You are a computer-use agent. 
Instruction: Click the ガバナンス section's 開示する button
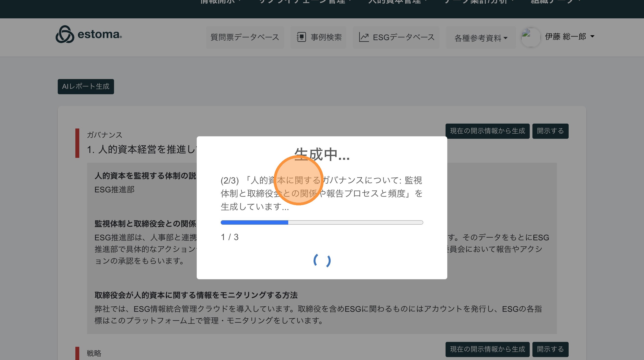click(550, 131)
